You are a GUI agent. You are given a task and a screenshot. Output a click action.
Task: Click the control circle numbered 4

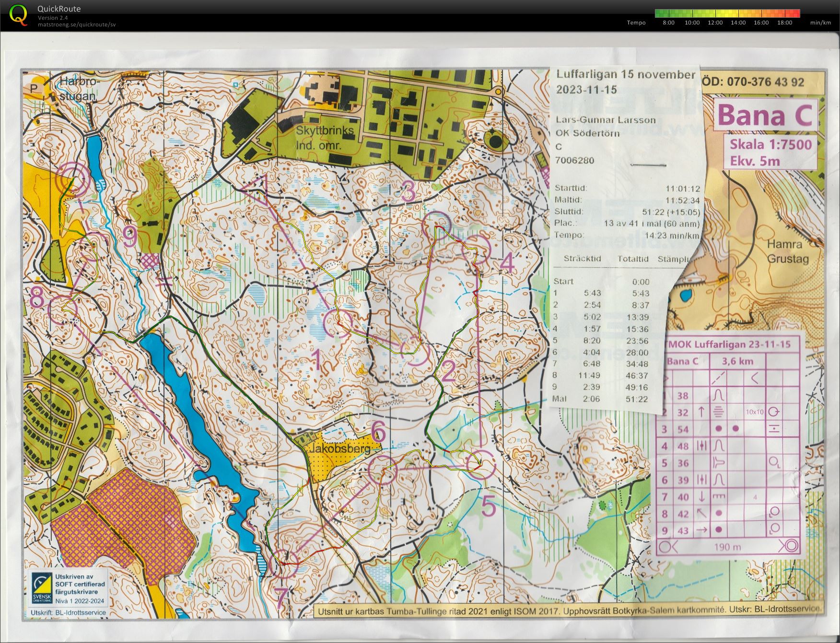tap(477, 250)
